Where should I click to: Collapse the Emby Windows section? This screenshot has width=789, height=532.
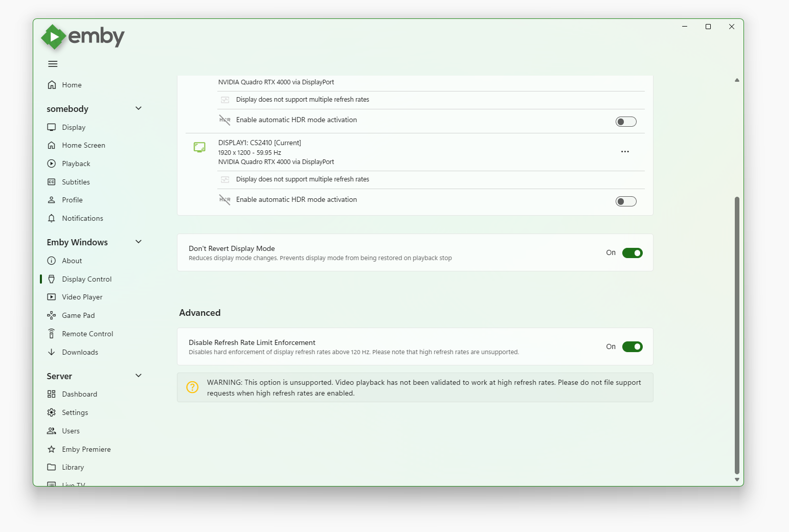(x=139, y=242)
